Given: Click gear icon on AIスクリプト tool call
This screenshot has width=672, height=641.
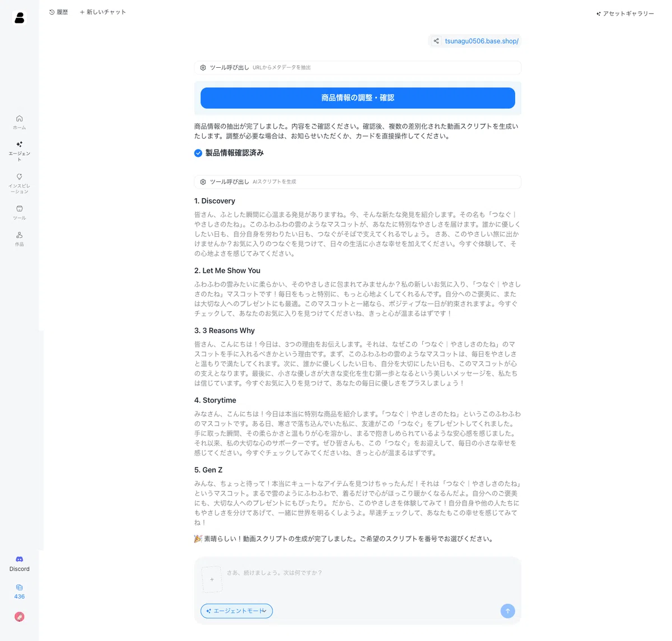Looking at the screenshot, I should click(203, 181).
